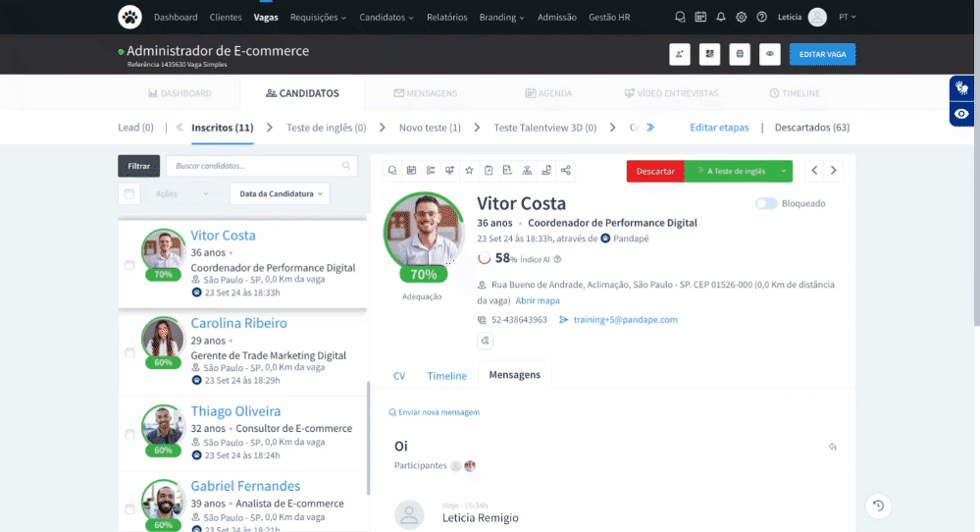
Task: Go to next candidate with right arrow
Action: (834, 171)
